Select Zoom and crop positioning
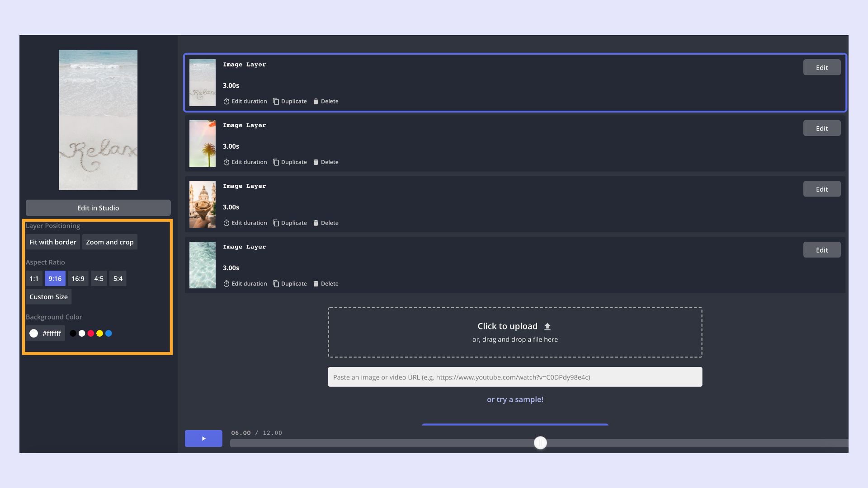This screenshot has height=488, width=868. point(110,242)
